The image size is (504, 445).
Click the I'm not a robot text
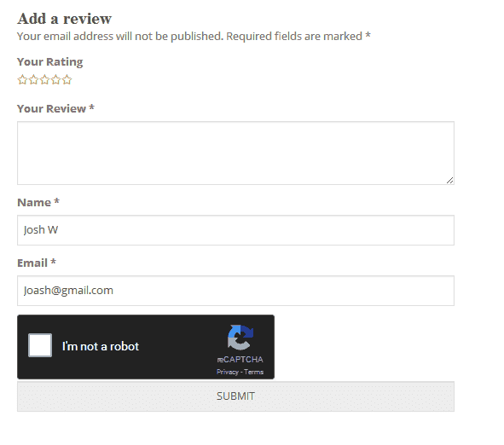pyautogui.click(x=101, y=346)
